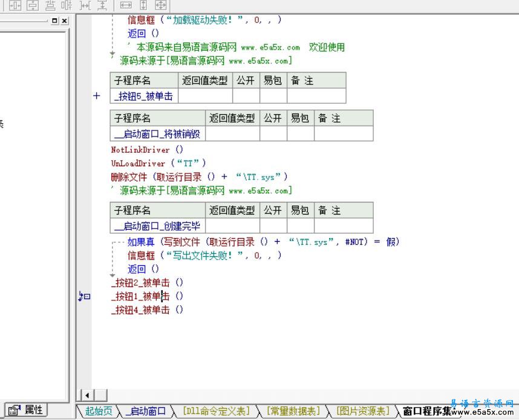Open the [常量数据表] tab
The height and width of the screenshot is (420, 519).
click(x=293, y=411)
